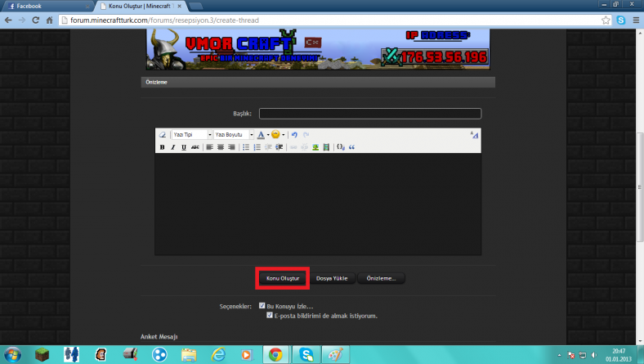Open the Windows Start menu

tap(12, 354)
